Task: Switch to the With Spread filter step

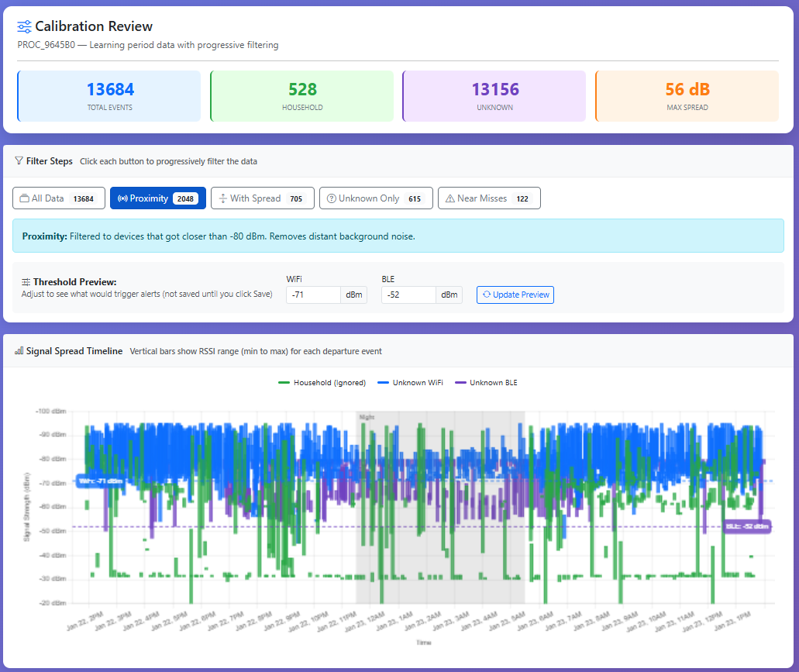Action: click(262, 198)
